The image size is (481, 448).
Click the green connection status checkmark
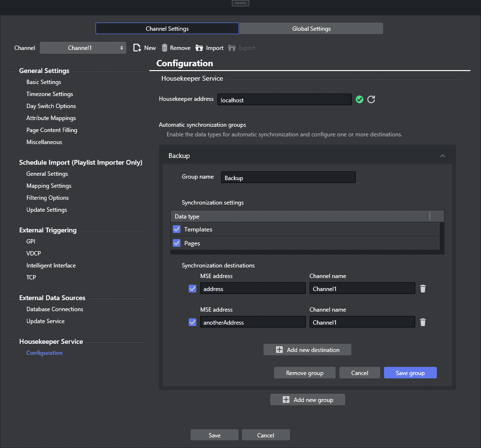click(360, 99)
